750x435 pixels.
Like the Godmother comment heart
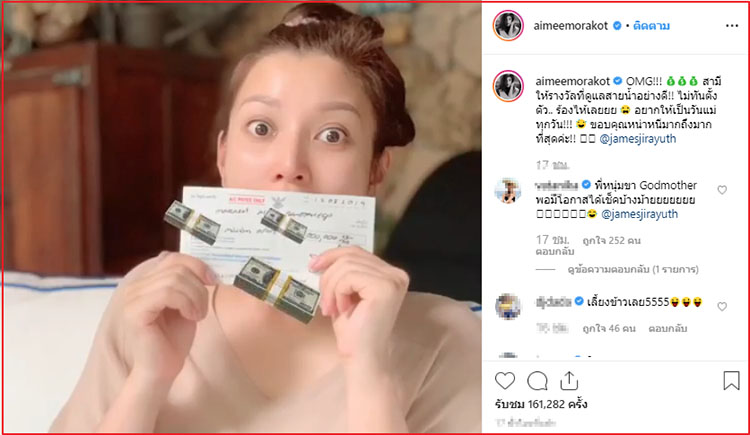pyautogui.click(x=722, y=190)
